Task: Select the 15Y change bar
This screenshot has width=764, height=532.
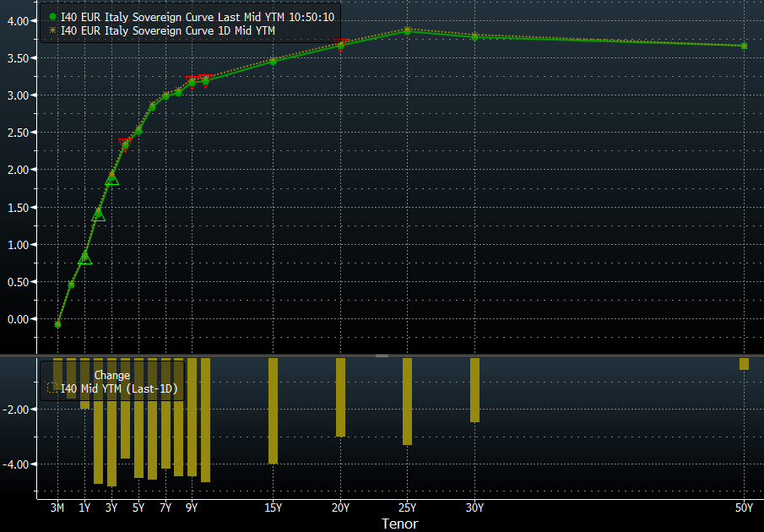Action: tap(273, 410)
